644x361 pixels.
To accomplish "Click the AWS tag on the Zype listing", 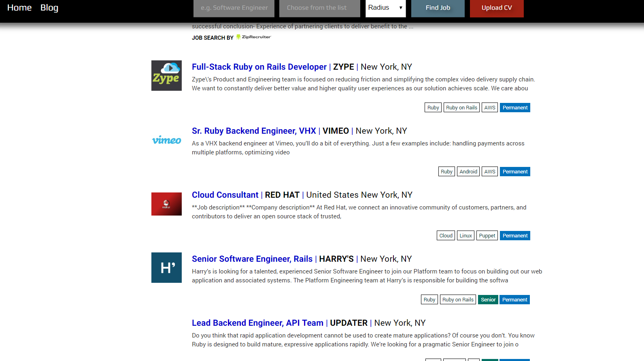I will coord(490,107).
